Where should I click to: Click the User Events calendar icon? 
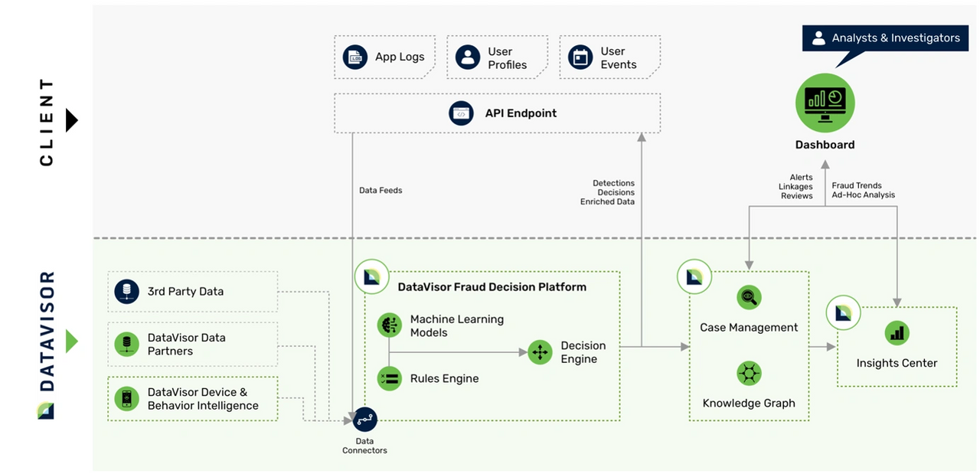pyautogui.click(x=580, y=57)
